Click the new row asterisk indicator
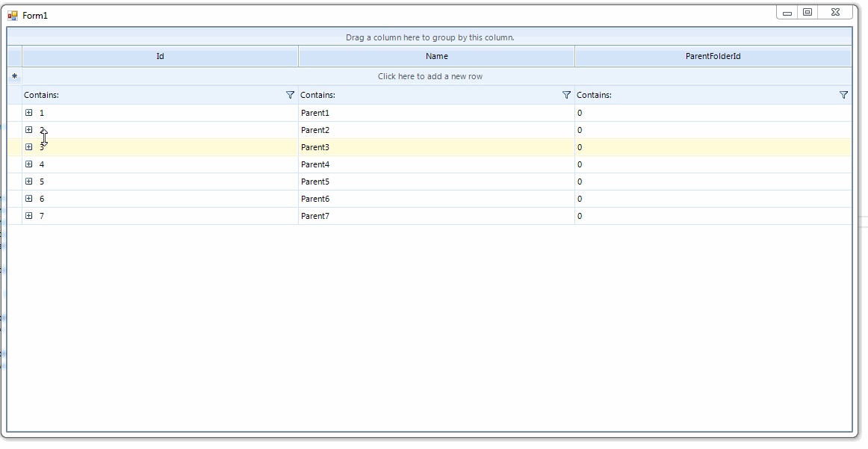 point(14,76)
